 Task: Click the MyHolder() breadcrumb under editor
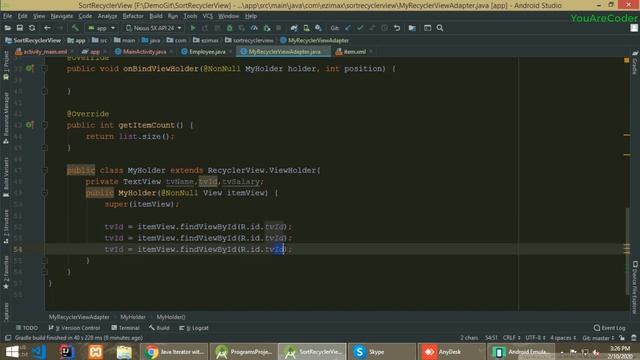(x=171, y=317)
